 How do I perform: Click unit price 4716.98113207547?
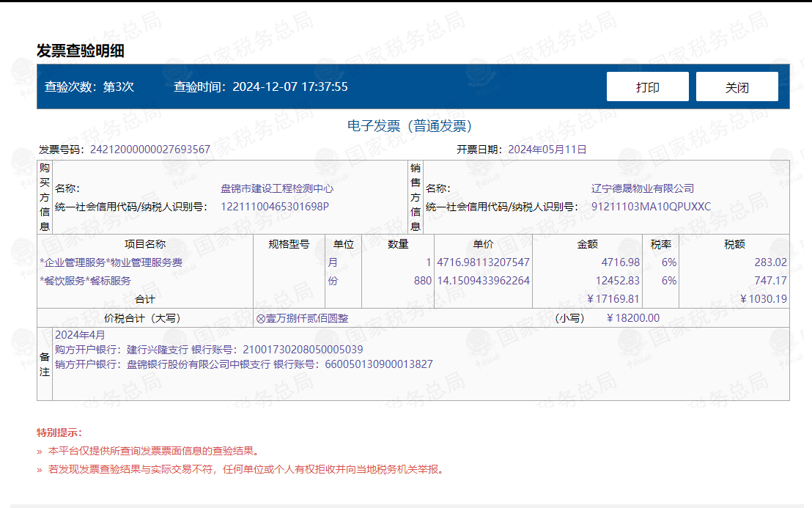483,262
